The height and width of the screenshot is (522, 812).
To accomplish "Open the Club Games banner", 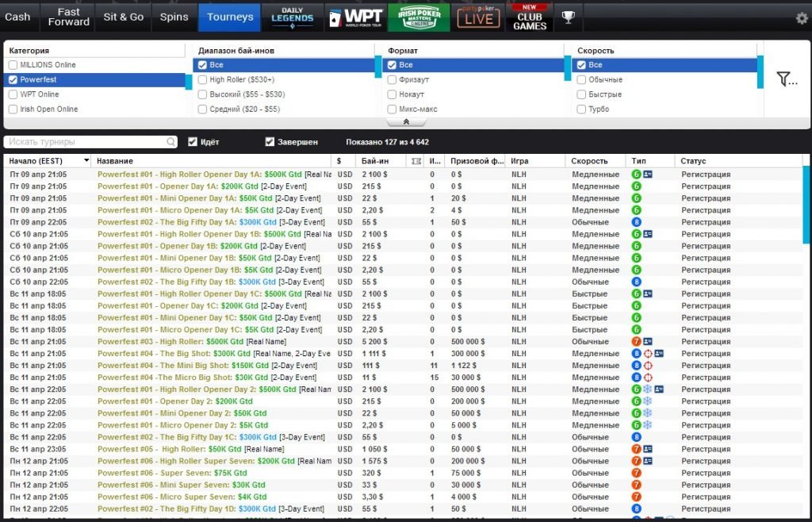I will [529, 17].
